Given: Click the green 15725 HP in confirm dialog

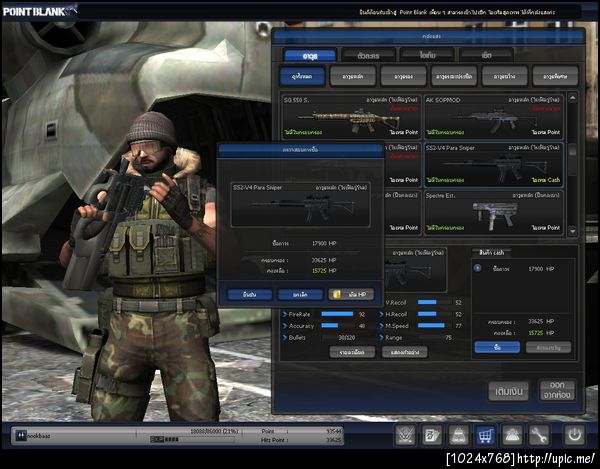Looking at the screenshot, I should coord(324,271).
